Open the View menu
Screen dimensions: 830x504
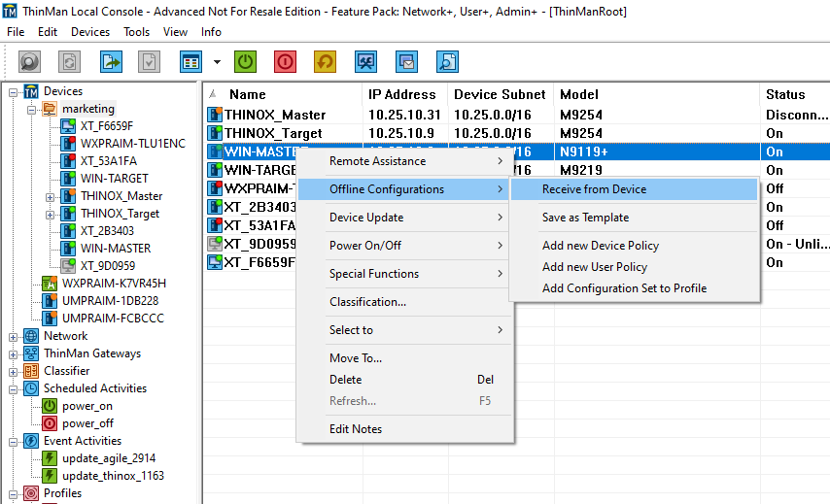175,32
